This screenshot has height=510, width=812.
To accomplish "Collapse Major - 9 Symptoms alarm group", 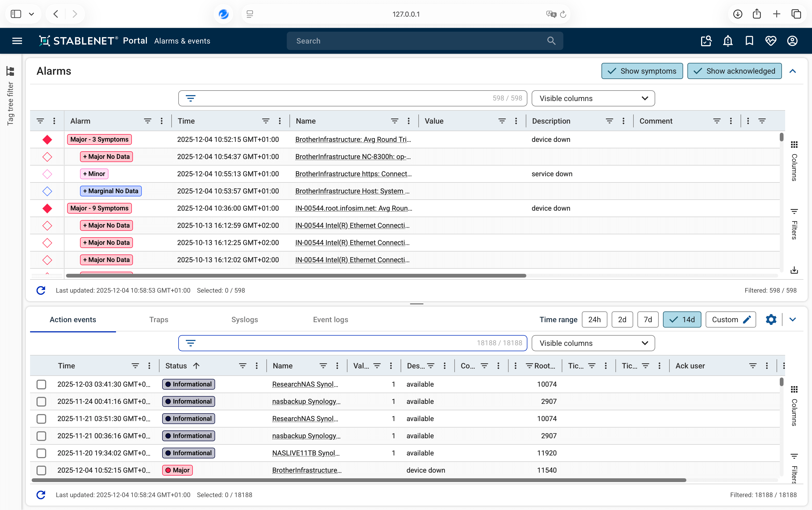I will [x=99, y=208].
